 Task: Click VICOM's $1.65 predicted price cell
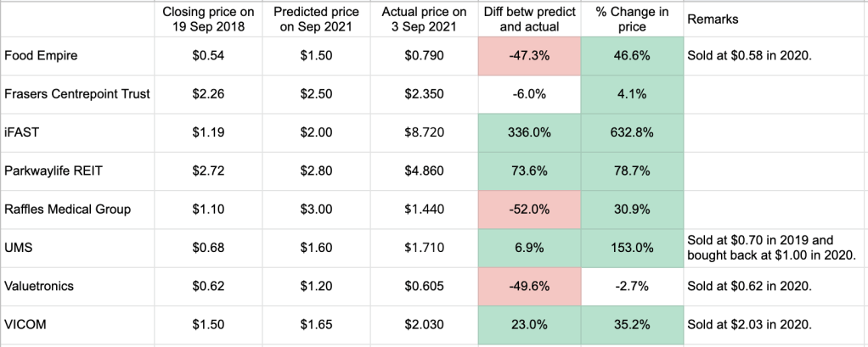pyautogui.click(x=315, y=324)
